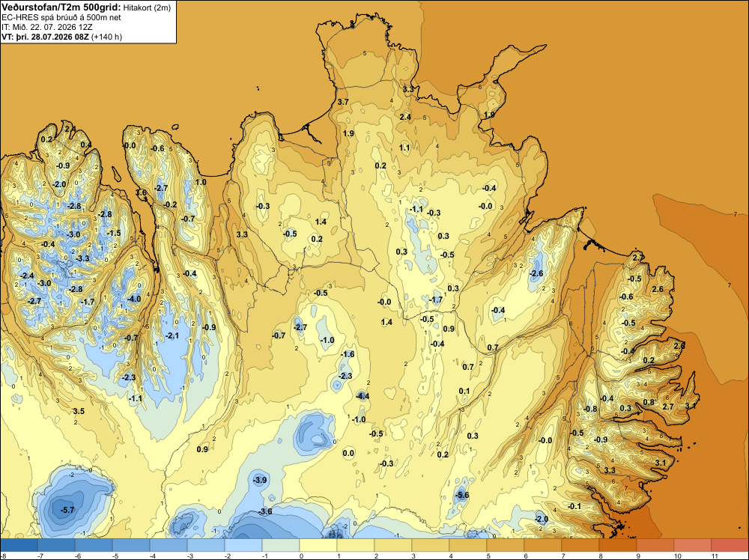
Task: Click the legend swatch between 10 and 11
Action: point(693,545)
